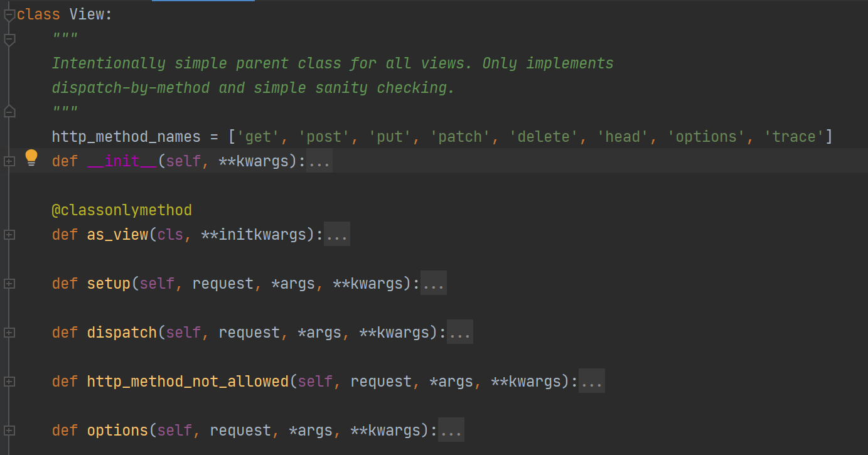Click folded ellipsis after dispatch signature
Image resolution: width=868 pixels, height=455 pixels.
459,333
